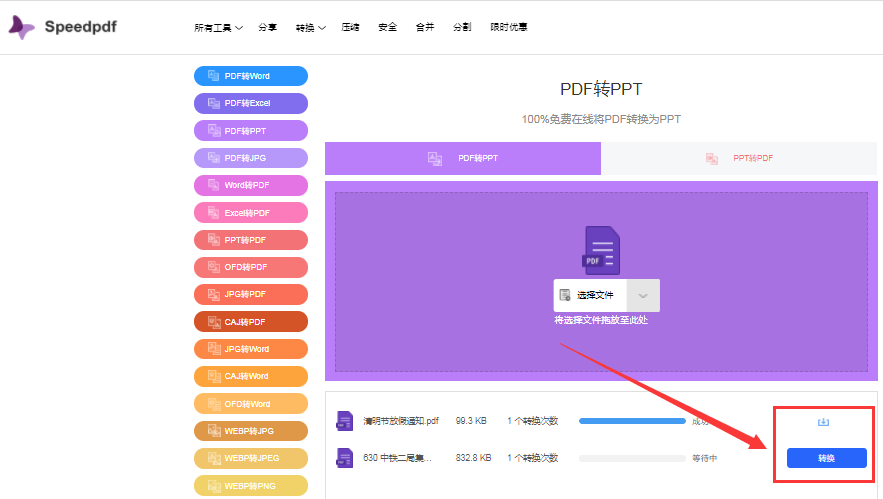
Task: Open OFD转Word tool in sidebar
Action: 251,404
